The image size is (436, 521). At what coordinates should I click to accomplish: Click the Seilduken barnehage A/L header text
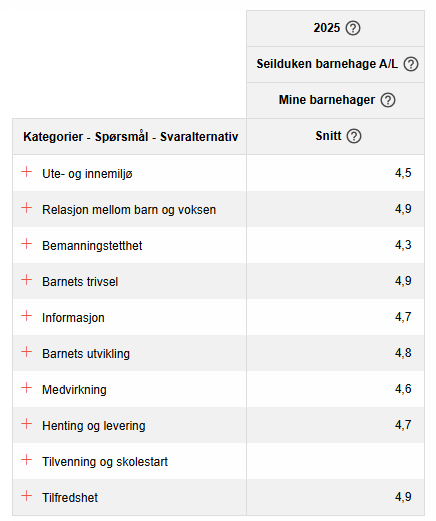[327, 64]
